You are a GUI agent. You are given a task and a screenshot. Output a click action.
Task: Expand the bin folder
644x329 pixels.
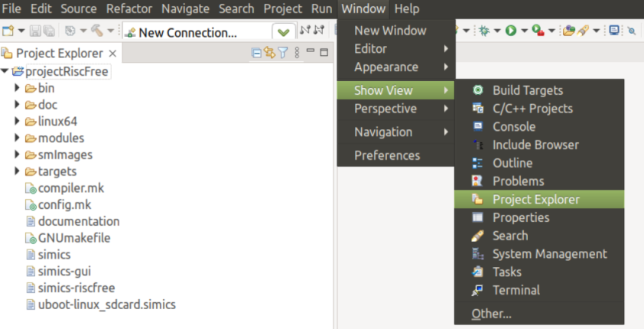(18, 88)
